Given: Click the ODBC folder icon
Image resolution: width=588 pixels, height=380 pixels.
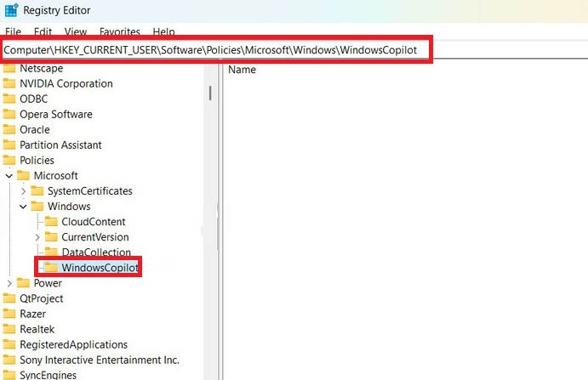Looking at the screenshot, I should tap(9, 99).
